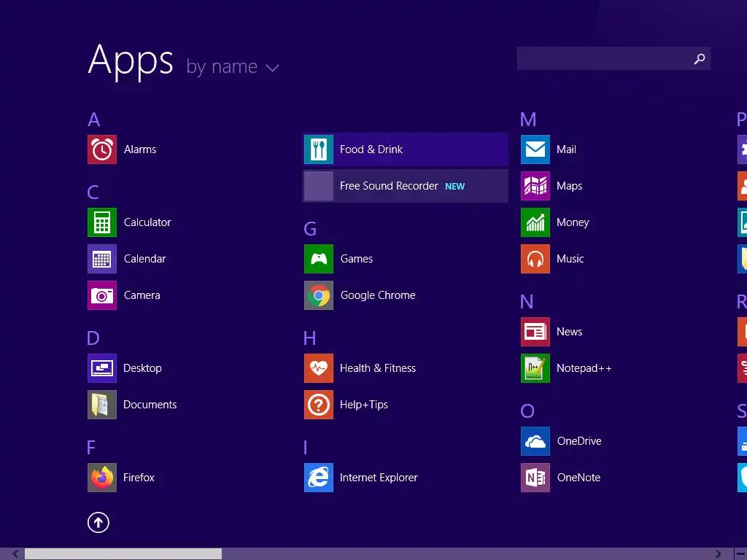Viewport: 747px width, 560px height.
Task: Open the Games controller icon
Action: (x=319, y=259)
